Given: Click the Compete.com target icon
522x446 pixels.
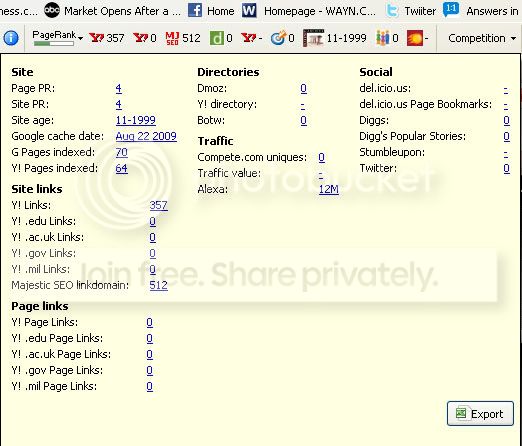Looking at the screenshot, I should tap(278, 38).
